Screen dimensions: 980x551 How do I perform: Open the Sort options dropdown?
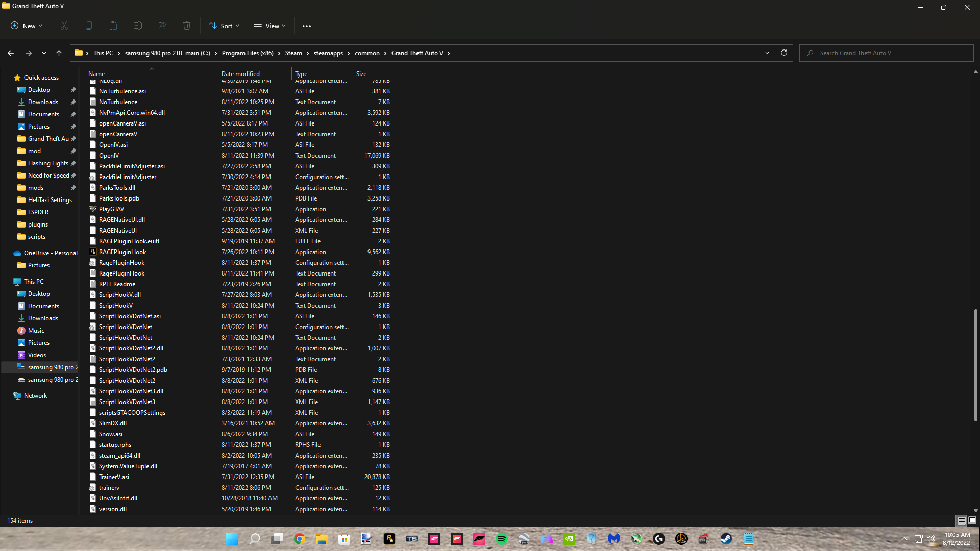224,26
